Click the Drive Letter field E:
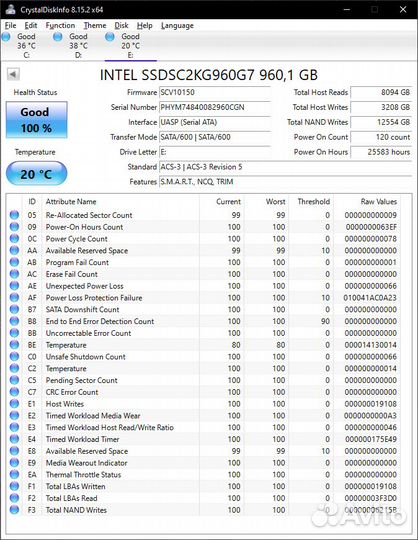 (x=215, y=152)
